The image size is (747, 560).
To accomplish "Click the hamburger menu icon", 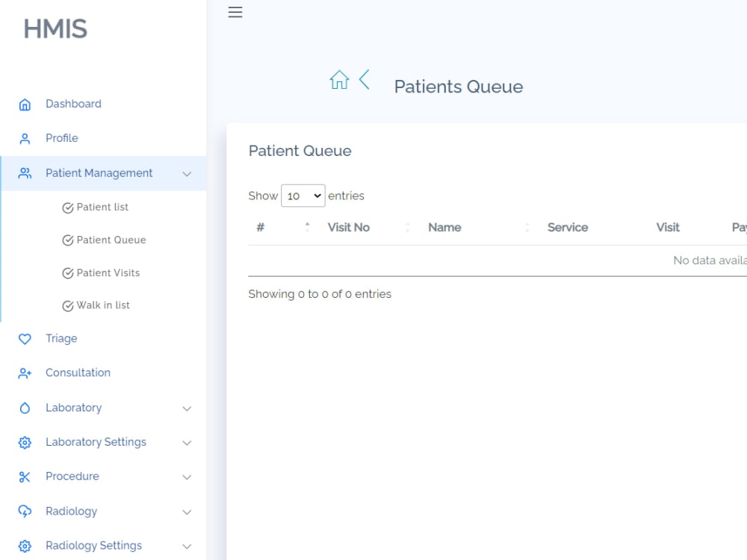I will pyautogui.click(x=235, y=12).
